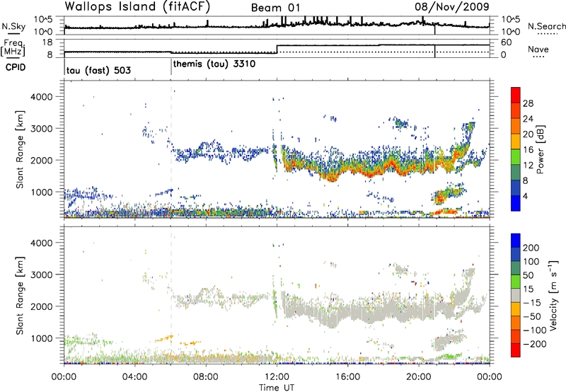Click the '60' Nave axis tick
Image resolution: width=566 pixels, height=392 pixels.
[x=506, y=42]
